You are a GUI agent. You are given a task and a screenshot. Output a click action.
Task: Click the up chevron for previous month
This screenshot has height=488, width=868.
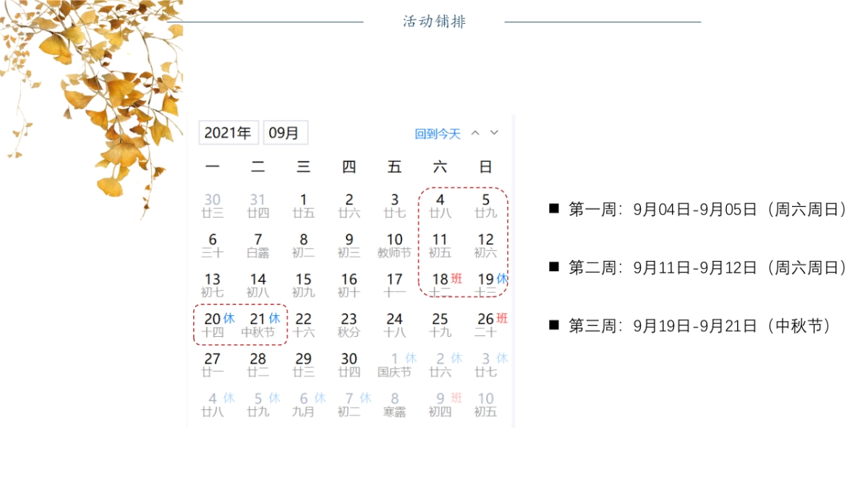(x=475, y=133)
